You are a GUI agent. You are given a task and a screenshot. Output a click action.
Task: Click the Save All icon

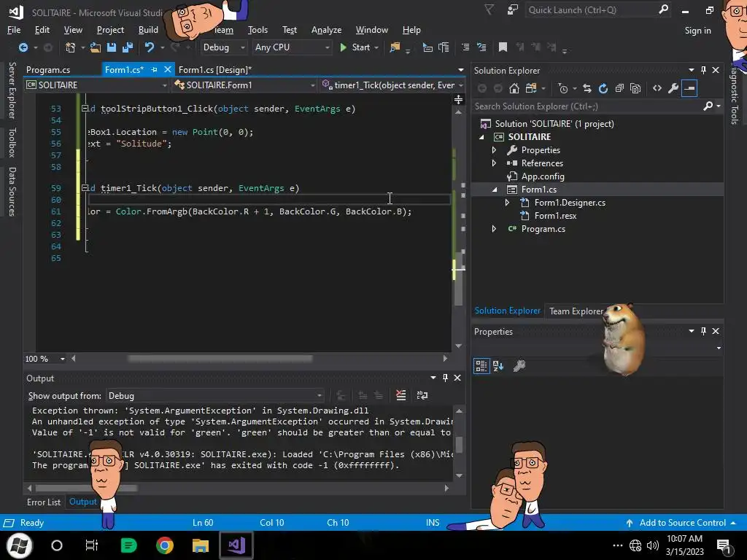point(127,47)
